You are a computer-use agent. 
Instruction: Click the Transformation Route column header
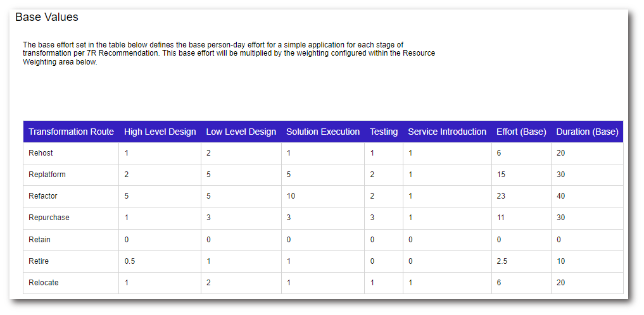[71, 132]
